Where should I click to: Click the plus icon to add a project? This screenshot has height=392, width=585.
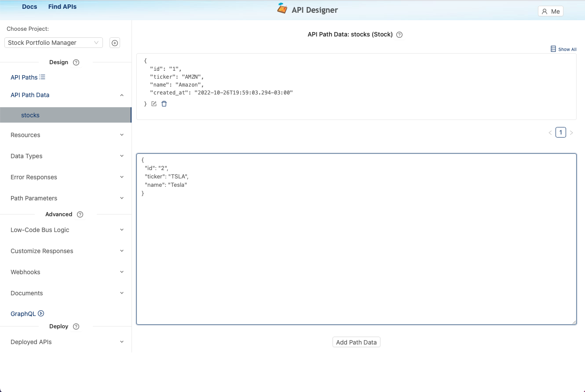coord(114,43)
